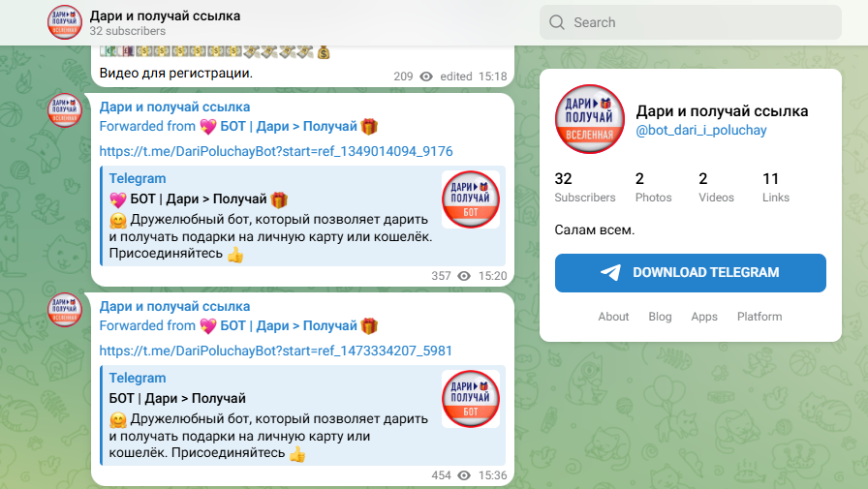Click preview title with heart emoji, 15:20 message
Image resolution: width=868 pixels, height=489 pixels.
coord(199,199)
